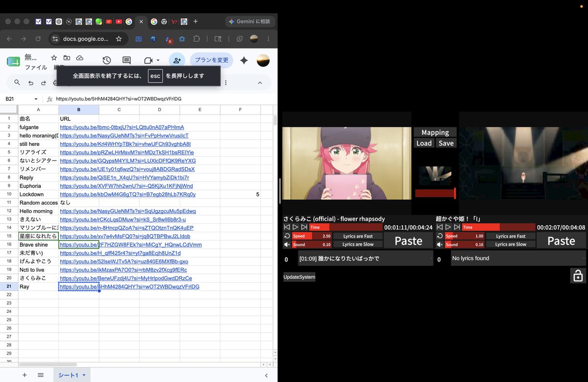Image resolution: width=588 pixels, height=382 pixels.
Task: Adjust Sound slider showing 0.16
Action: tap(465, 244)
